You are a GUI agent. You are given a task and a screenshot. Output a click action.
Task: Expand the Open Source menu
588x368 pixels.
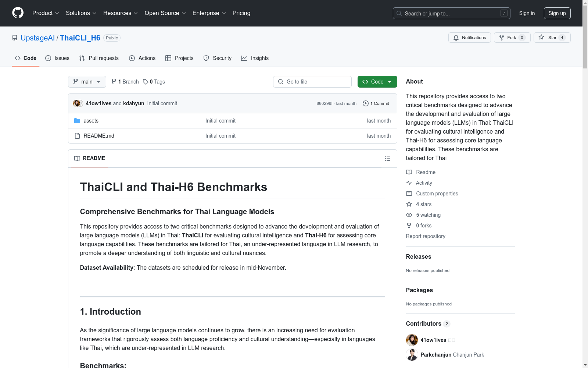click(x=165, y=13)
